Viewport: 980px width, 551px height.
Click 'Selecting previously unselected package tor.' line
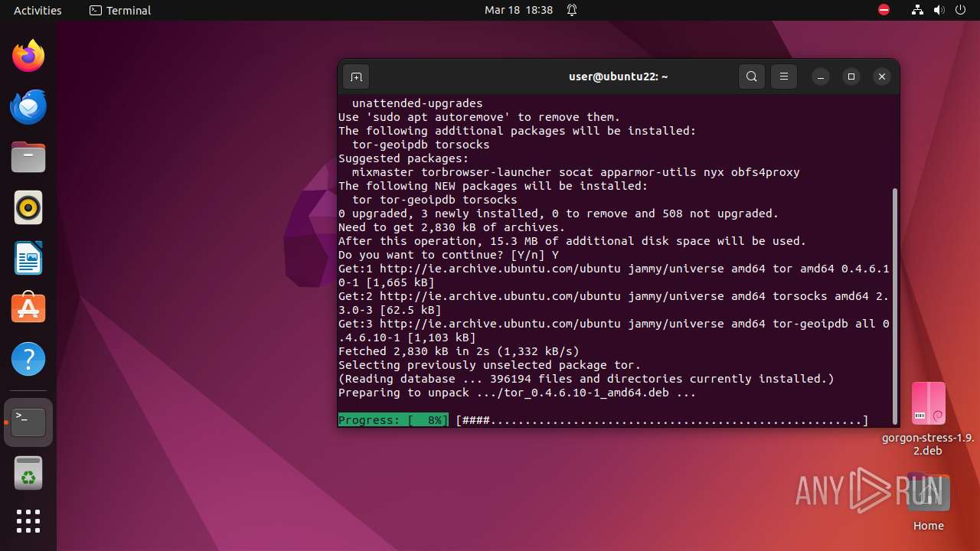click(490, 365)
